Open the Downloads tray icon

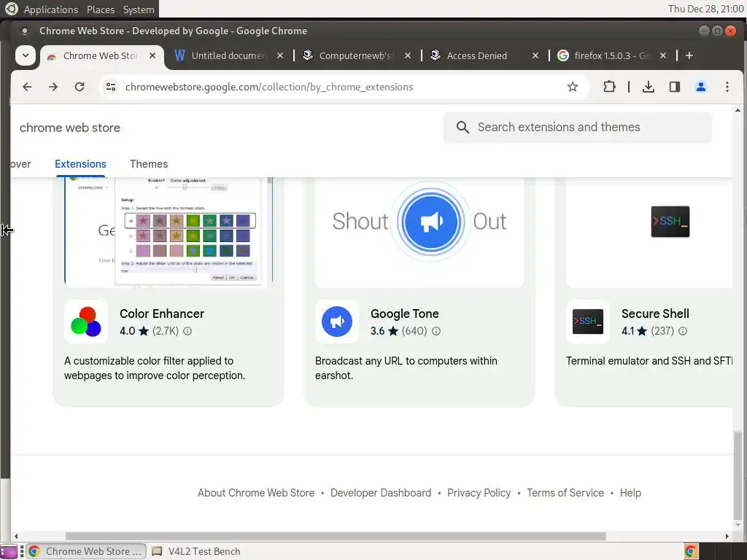point(648,87)
